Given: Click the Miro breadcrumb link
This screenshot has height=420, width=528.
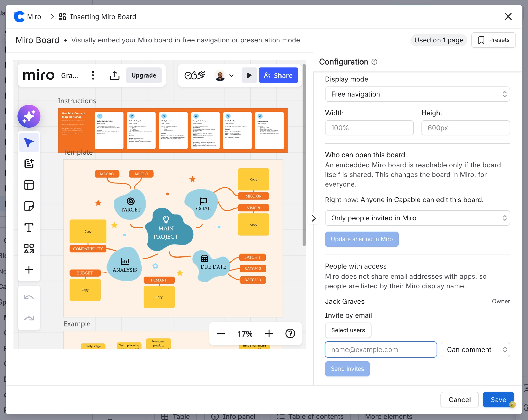Looking at the screenshot, I should point(34,17).
